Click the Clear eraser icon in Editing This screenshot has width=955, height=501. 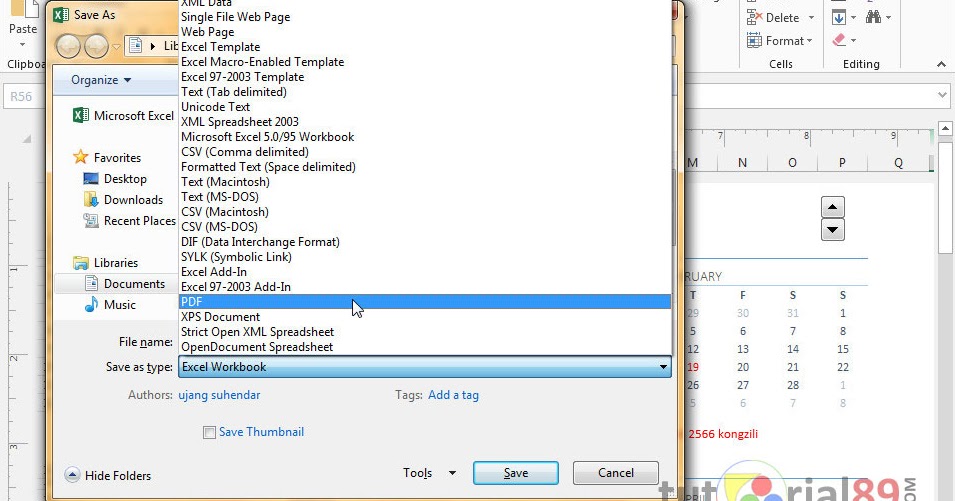point(839,40)
